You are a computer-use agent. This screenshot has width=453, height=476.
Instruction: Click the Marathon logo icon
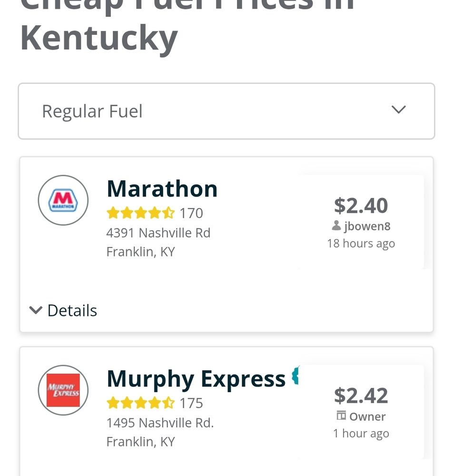point(63,200)
